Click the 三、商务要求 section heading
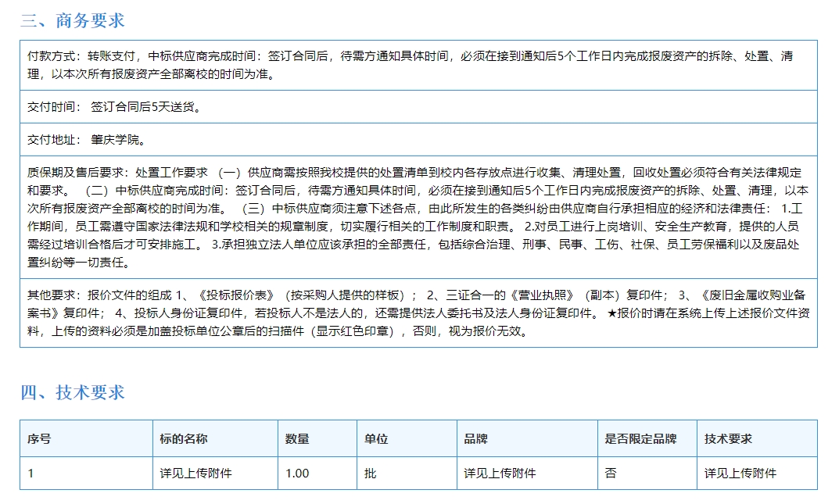 point(72,21)
